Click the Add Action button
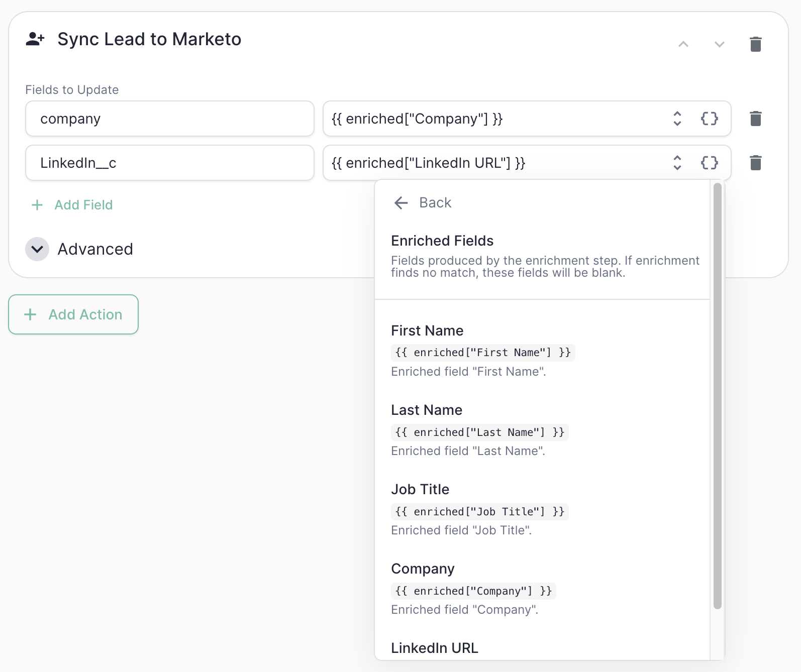Viewport: 801px width, 672px height. (x=73, y=314)
